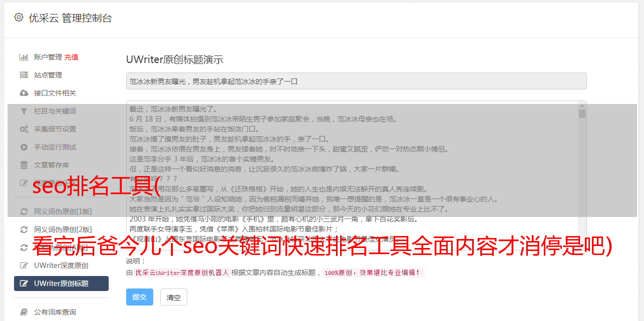Click the red 充值 link
Screen dimensions: 644x321
click(x=71, y=57)
